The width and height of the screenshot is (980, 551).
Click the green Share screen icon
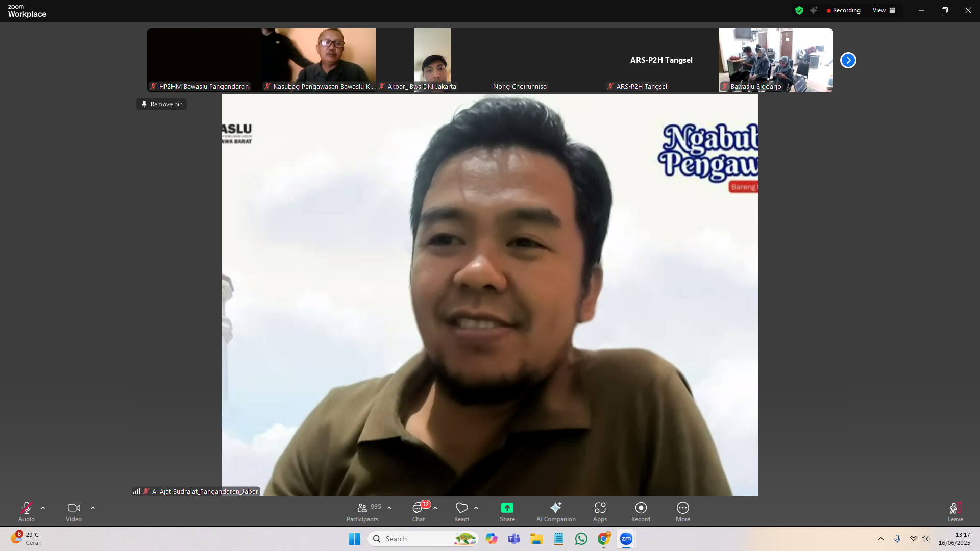507,508
